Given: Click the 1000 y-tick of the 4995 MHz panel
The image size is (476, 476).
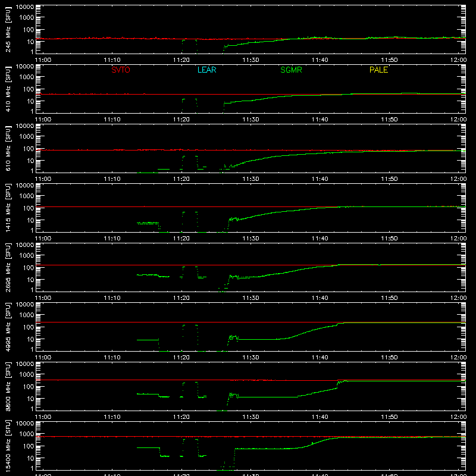Looking at the screenshot, I should (27, 315).
